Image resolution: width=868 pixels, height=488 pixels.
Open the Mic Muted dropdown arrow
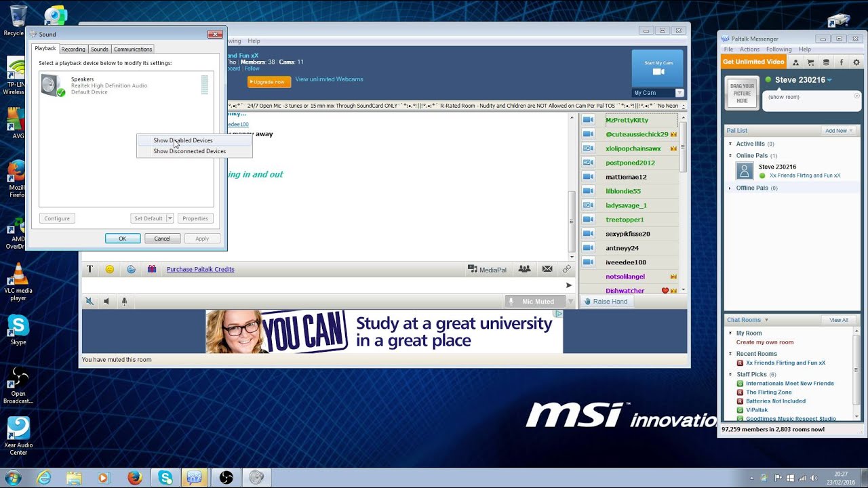570,302
